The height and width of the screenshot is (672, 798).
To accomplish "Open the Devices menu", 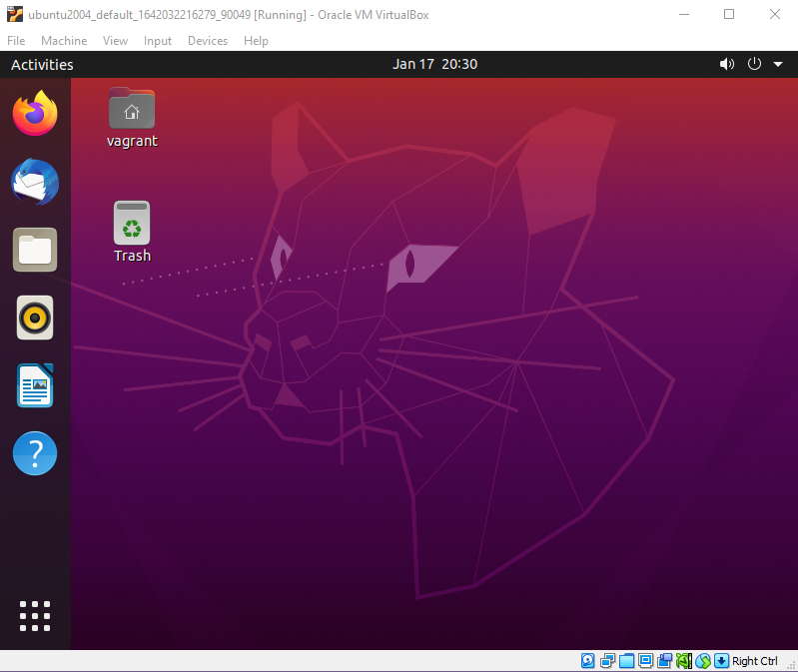I will tap(207, 41).
